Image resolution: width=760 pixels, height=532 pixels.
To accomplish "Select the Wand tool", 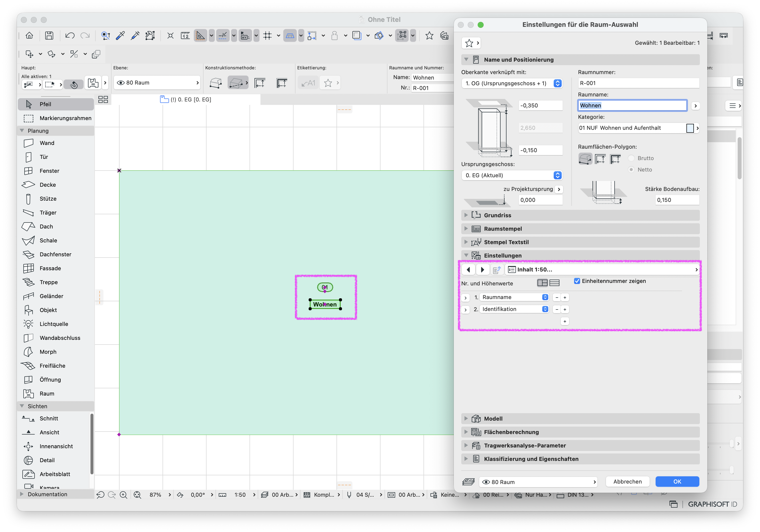I will (x=56, y=143).
